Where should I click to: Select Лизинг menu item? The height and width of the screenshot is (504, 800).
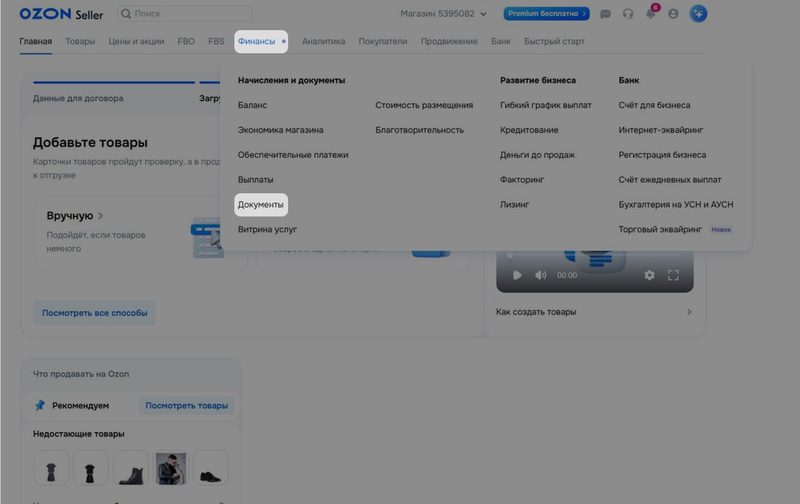pyautogui.click(x=514, y=205)
